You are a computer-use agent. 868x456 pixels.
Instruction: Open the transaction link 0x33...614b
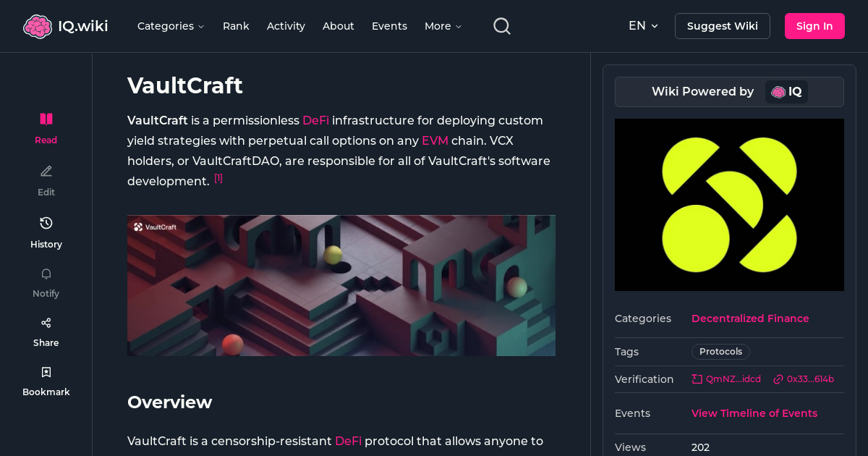[804, 379]
